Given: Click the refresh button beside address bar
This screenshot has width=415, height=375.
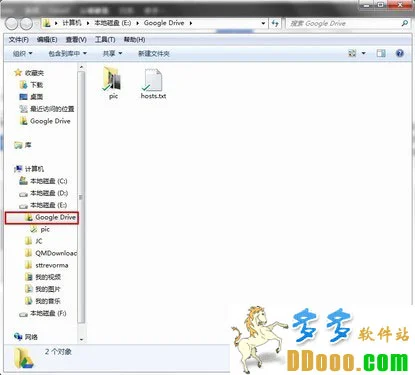Looking at the screenshot, I should coord(275,23).
